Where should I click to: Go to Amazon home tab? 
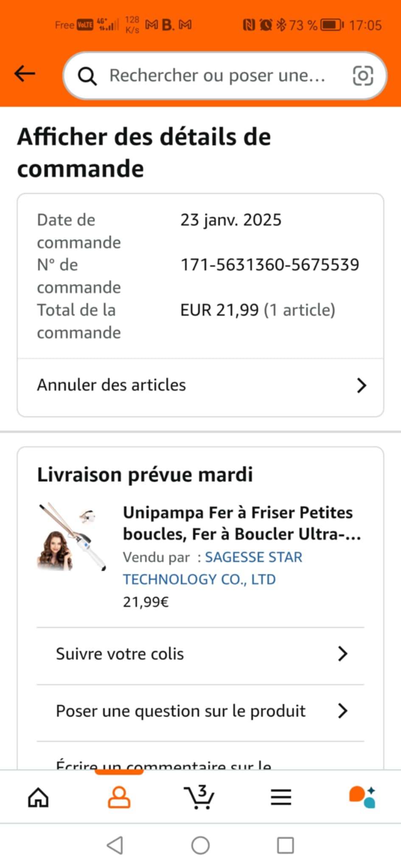tap(38, 797)
